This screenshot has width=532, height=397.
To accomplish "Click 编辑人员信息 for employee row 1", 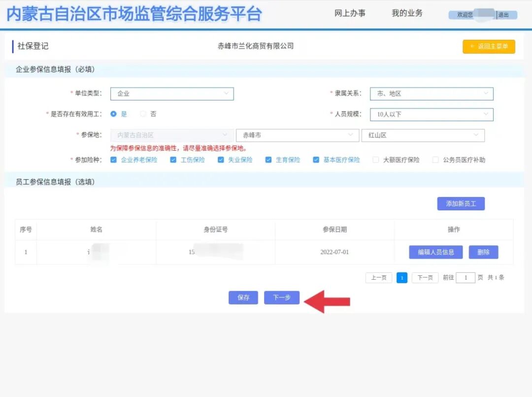I will [435, 252].
